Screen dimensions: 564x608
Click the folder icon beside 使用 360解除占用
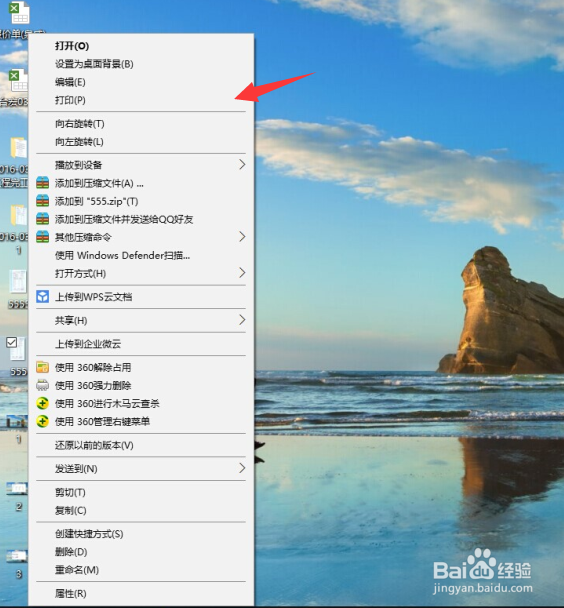[43, 367]
